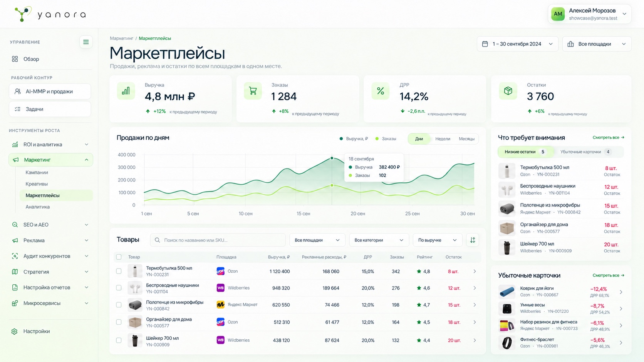
Task: Click the Настройки gear icon
Action: 15,331
